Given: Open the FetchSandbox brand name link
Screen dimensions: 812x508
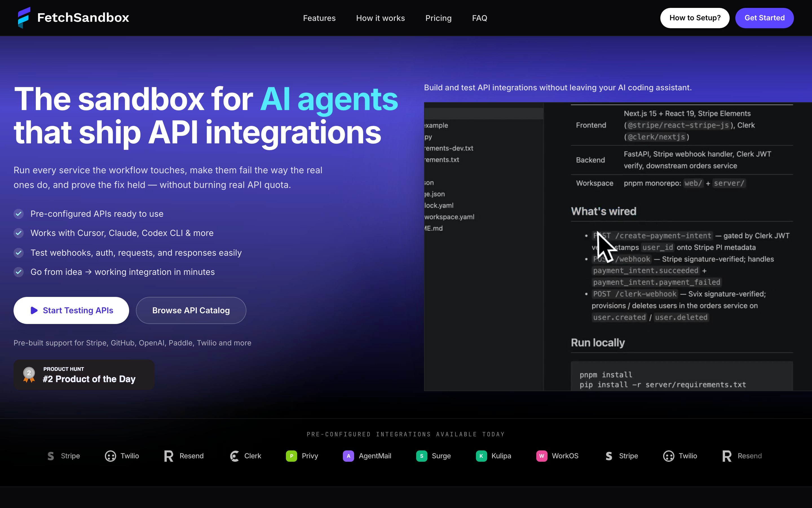Looking at the screenshot, I should [x=83, y=18].
